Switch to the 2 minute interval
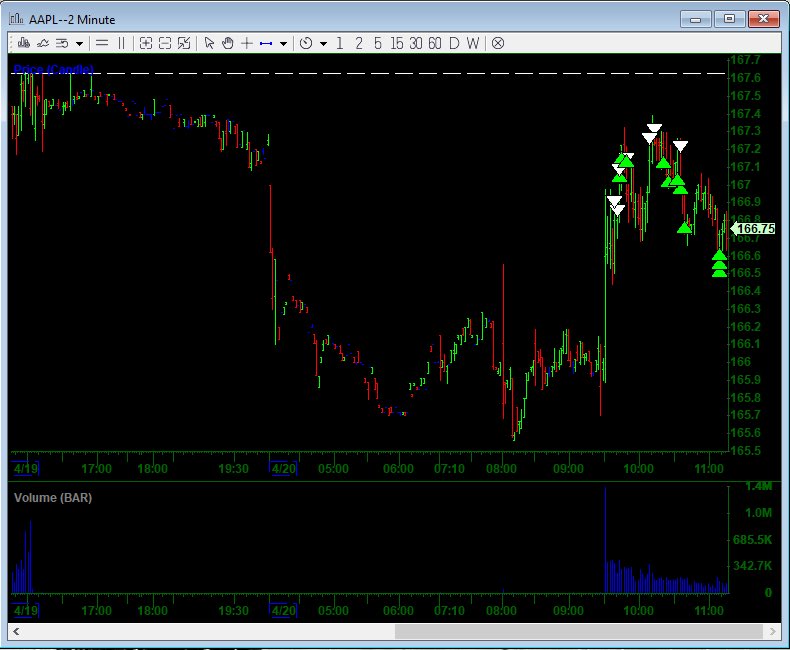790x650 pixels. pos(359,43)
